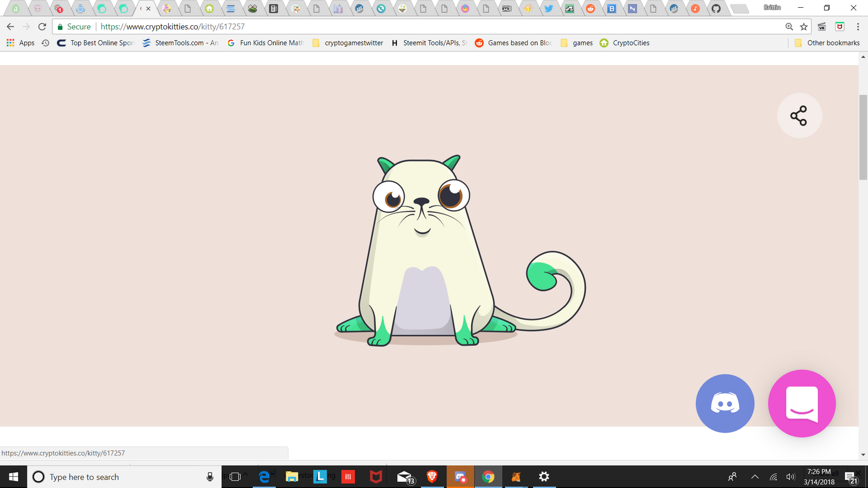Activate Cortana microphone voice search

[x=210, y=477]
